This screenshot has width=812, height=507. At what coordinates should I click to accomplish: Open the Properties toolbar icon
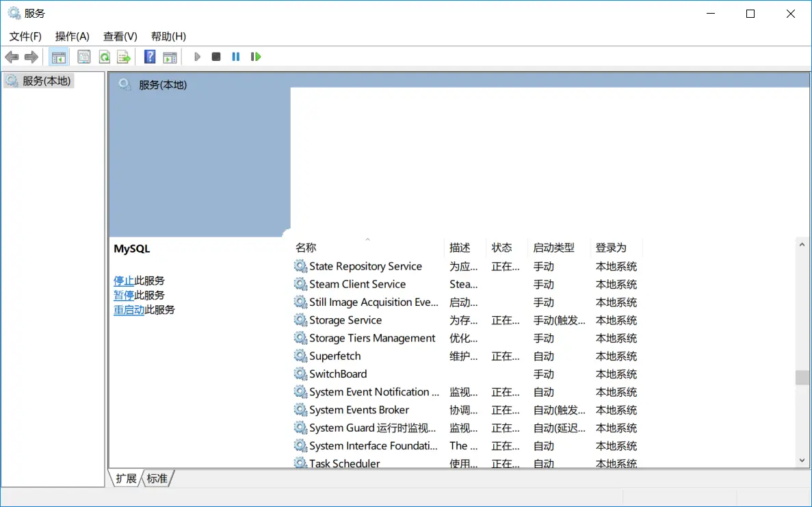click(x=84, y=57)
